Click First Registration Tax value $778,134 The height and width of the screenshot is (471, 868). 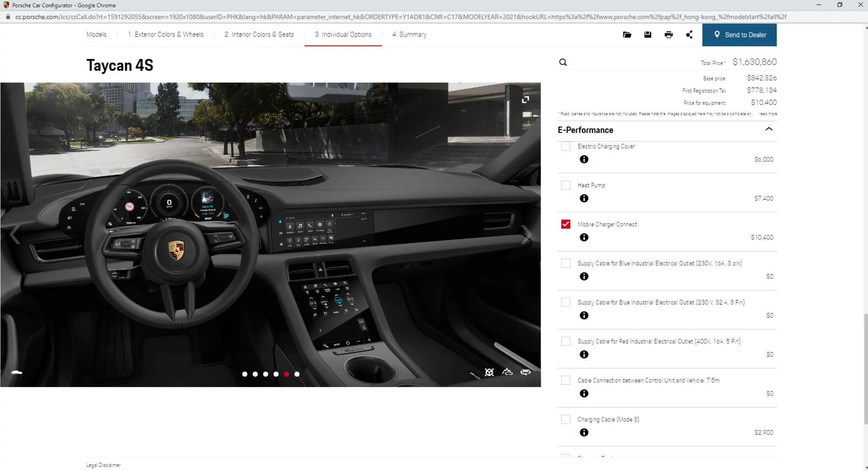762,90
